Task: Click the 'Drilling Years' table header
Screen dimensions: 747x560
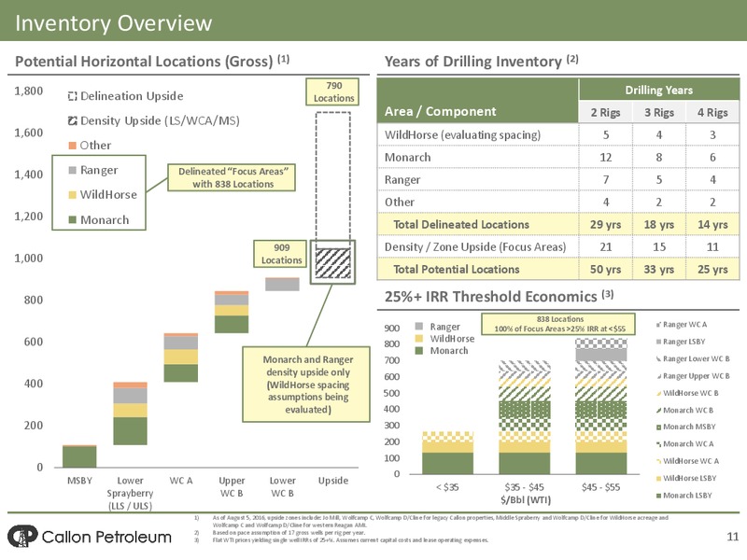Action: pos(659,90)
